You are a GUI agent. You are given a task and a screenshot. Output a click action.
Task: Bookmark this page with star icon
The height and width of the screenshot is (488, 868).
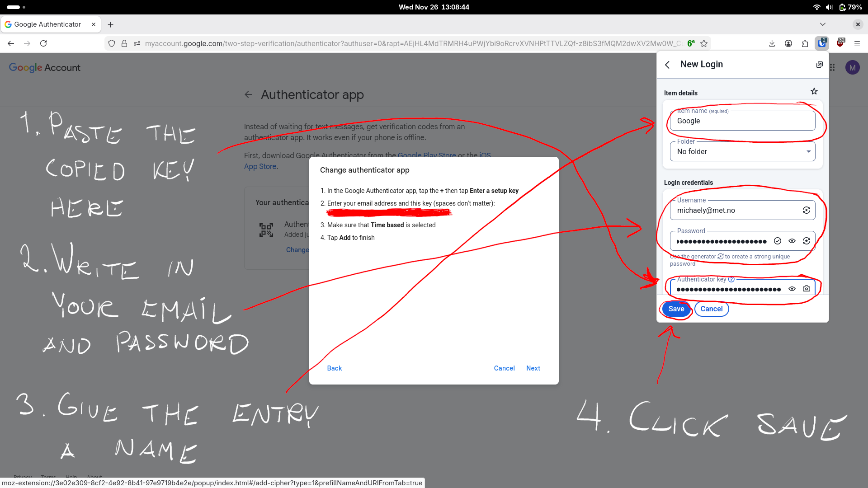tap(704, 43)
